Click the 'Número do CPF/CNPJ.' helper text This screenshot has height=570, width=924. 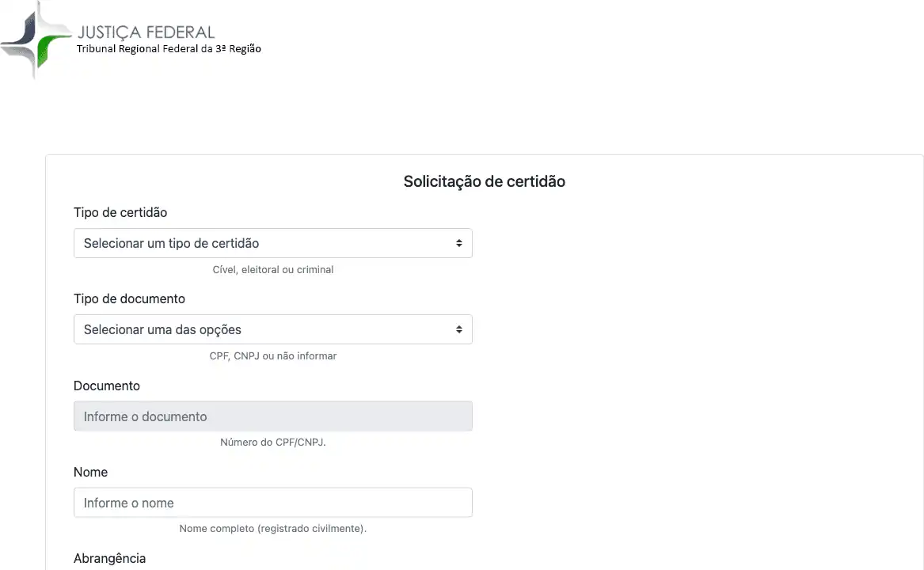pos(273,443)
